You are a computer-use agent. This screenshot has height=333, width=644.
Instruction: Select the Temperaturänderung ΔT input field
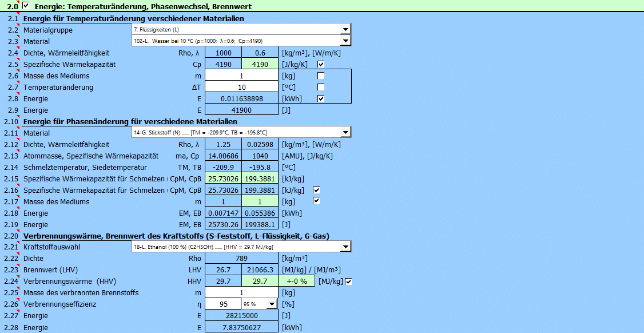pos(241,87)
